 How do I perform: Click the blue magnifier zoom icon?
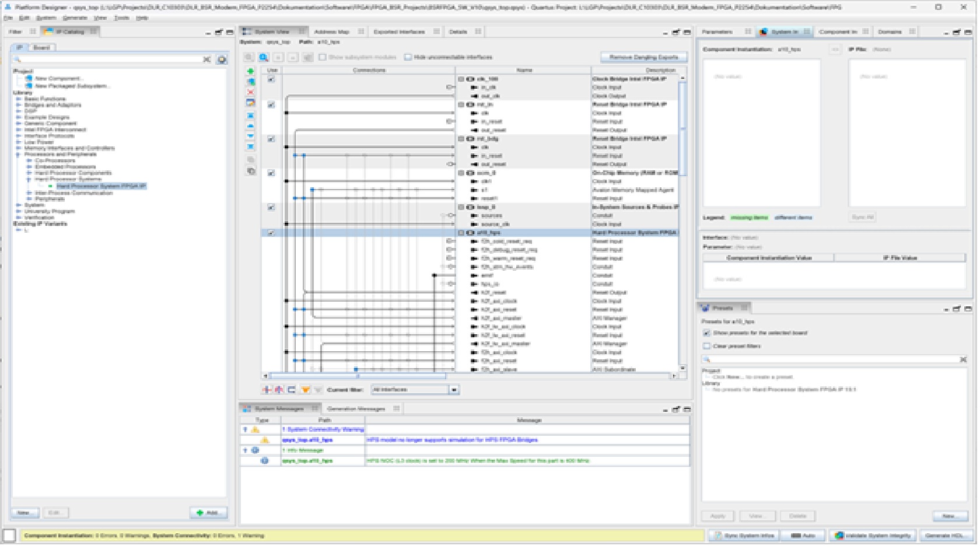click(x=264, y=57)
